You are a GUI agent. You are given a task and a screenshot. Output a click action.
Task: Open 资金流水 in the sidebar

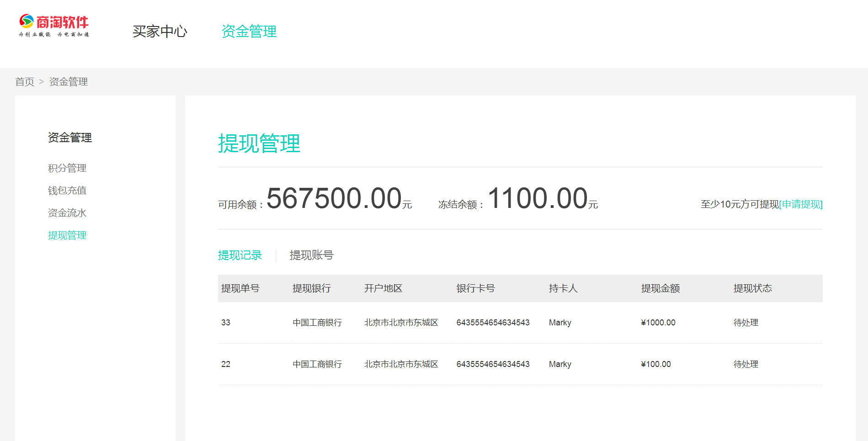click(x=67, y=213)
